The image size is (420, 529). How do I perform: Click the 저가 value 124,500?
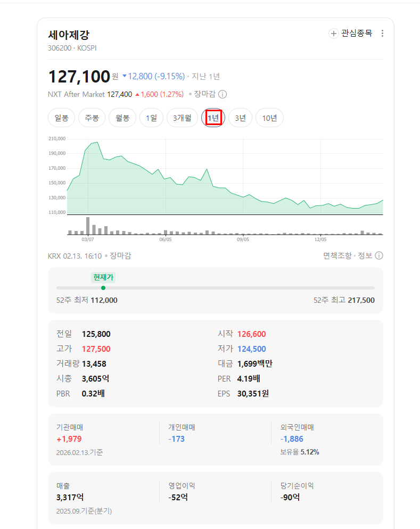(x=252, y=349)
